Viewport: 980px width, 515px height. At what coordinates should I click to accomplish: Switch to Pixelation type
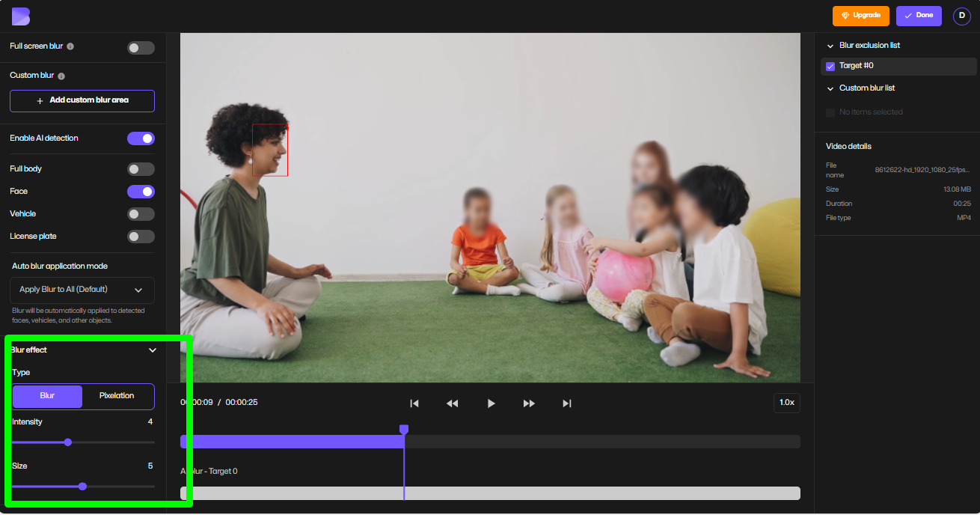tap(117, 396)
